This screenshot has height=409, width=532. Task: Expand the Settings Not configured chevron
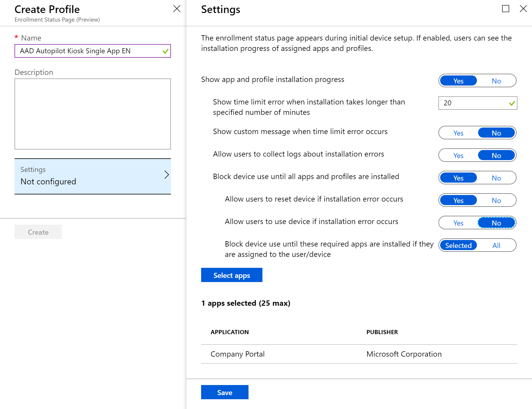(x=166, y=175)
